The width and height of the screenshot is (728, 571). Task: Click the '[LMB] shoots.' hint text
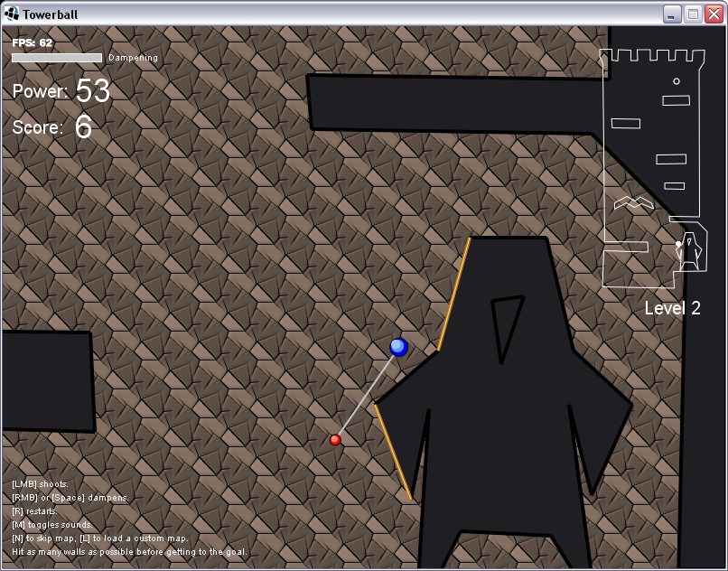click(x=40, y=484)
